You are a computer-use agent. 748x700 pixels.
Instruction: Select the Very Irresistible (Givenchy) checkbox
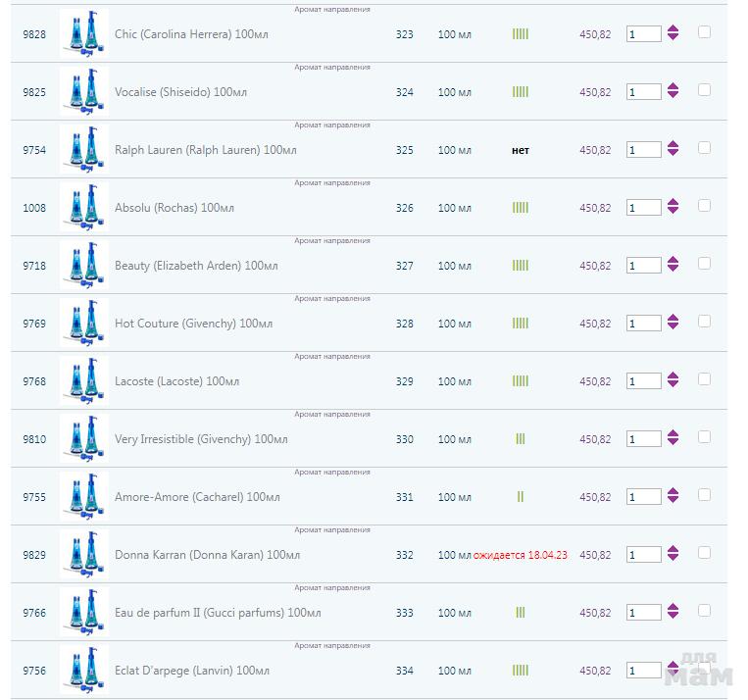point(704,437)
